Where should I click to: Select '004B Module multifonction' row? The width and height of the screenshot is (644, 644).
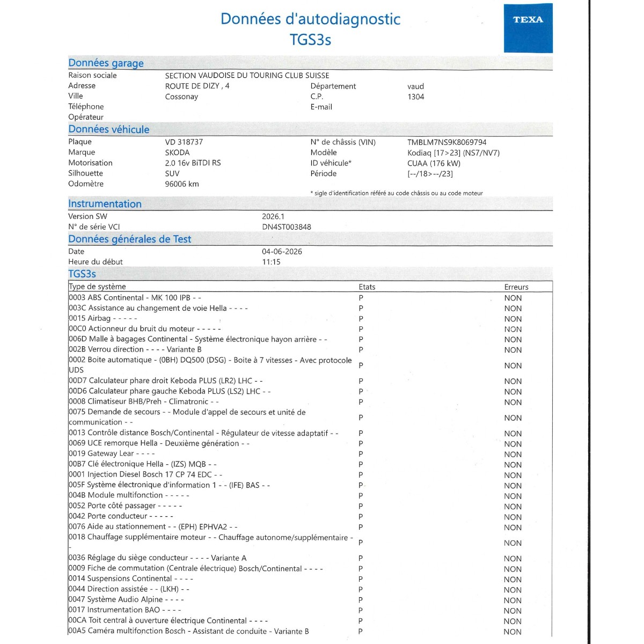[x=310, y=495]
